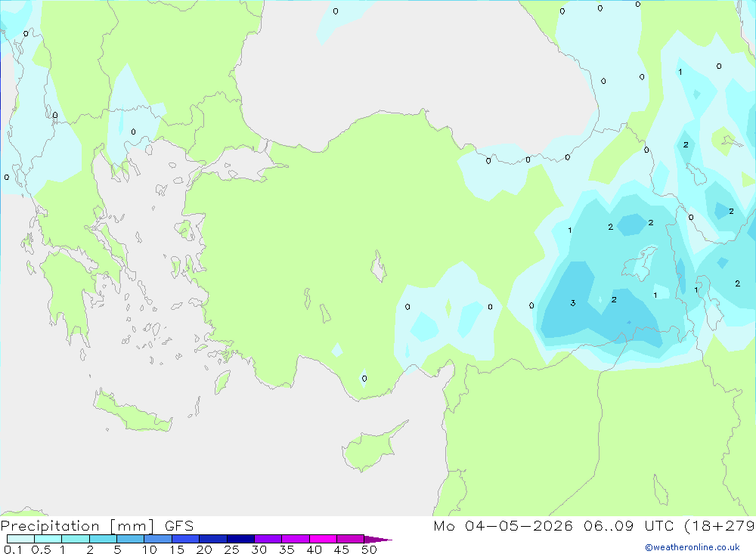
Task: Click the 0.5–1 mm legend color swatch
Action: coord(48,539)
